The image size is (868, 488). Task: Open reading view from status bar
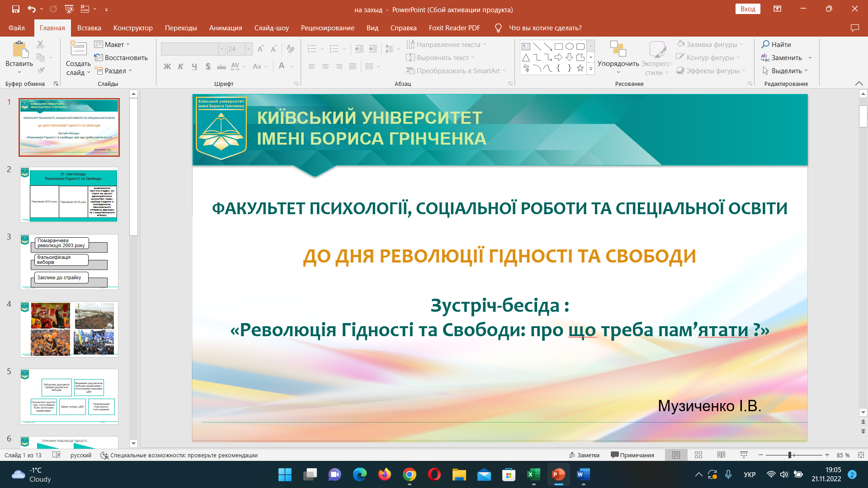coord(721,455)
